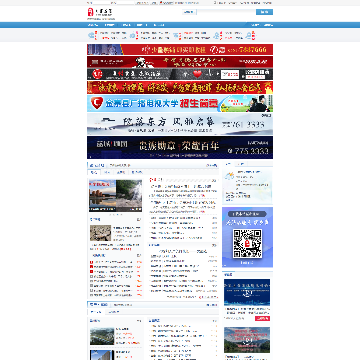Select the first tab under the news section header
This screenshot has width=360, height=360.
(x=94, y=172)
